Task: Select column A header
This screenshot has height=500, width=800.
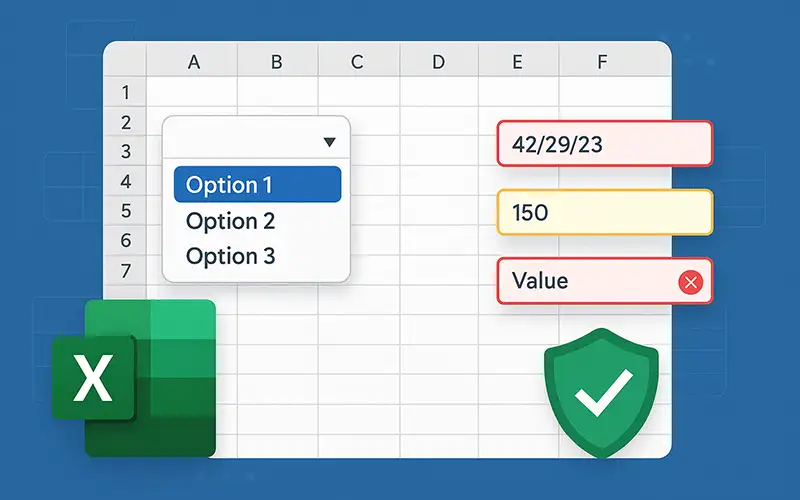Action: tap(194, 62)
